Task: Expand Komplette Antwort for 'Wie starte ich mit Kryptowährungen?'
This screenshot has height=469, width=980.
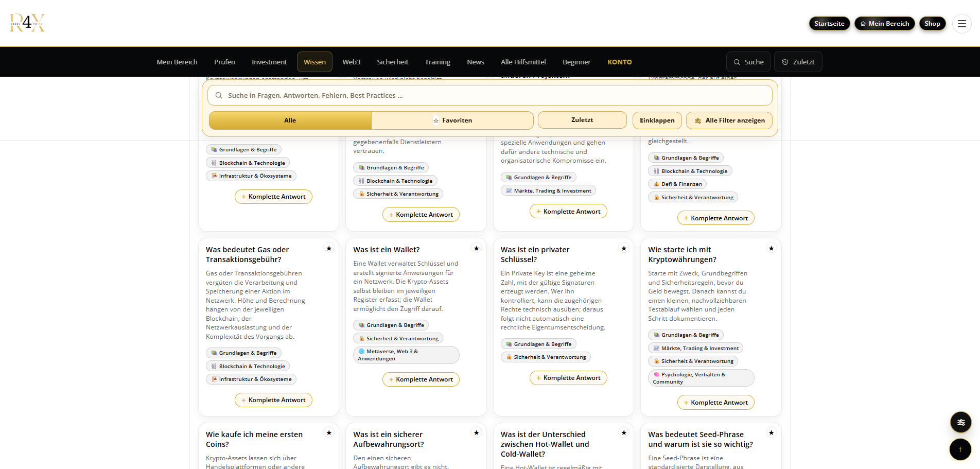Action: tap(716, 403)
